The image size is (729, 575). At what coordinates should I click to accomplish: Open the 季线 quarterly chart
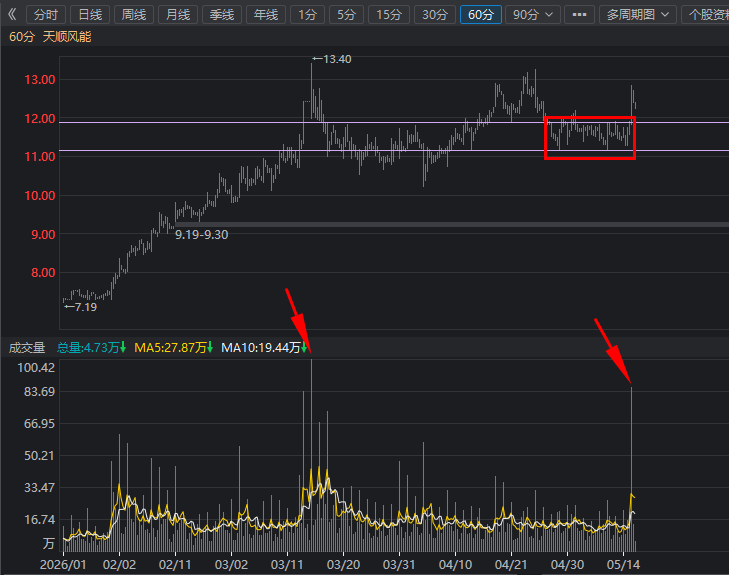coord(222,15)
